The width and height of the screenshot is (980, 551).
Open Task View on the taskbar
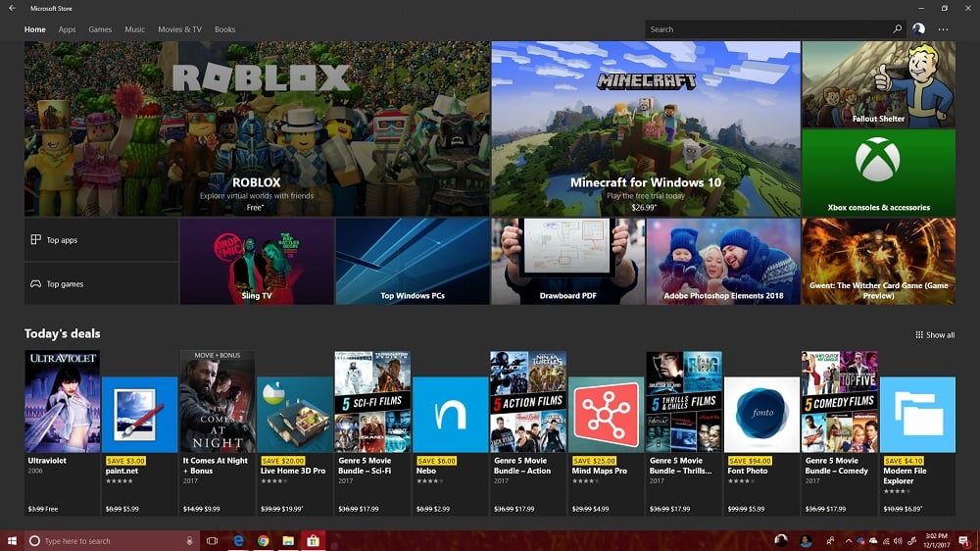(x=212, y=541)
